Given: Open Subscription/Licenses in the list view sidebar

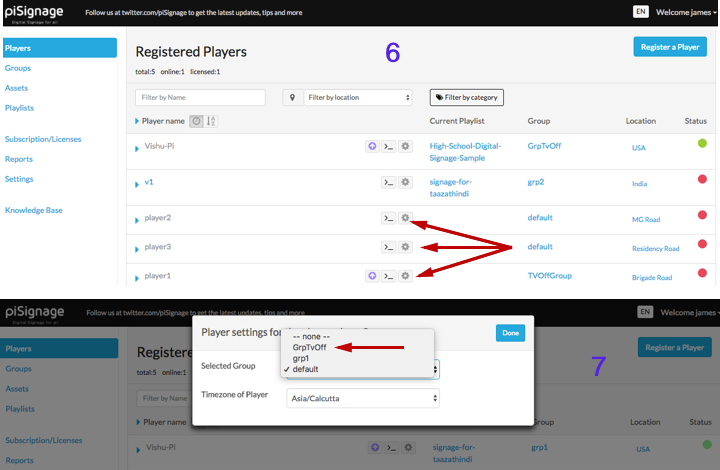Looking at the screenshot, I should pos(43,139).
